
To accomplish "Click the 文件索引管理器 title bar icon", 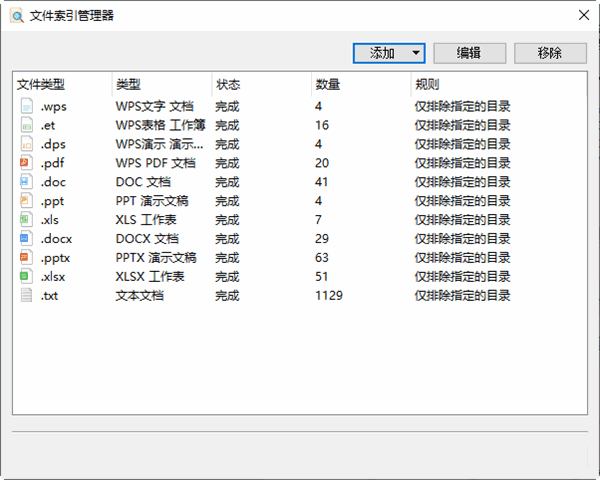I will click(17, 16).
